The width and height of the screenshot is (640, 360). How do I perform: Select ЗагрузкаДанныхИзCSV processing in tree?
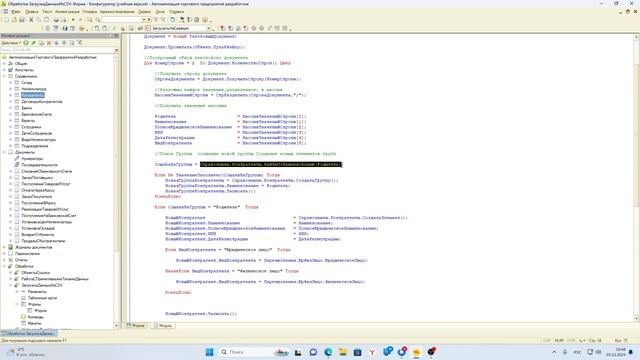tap(42, 285)
